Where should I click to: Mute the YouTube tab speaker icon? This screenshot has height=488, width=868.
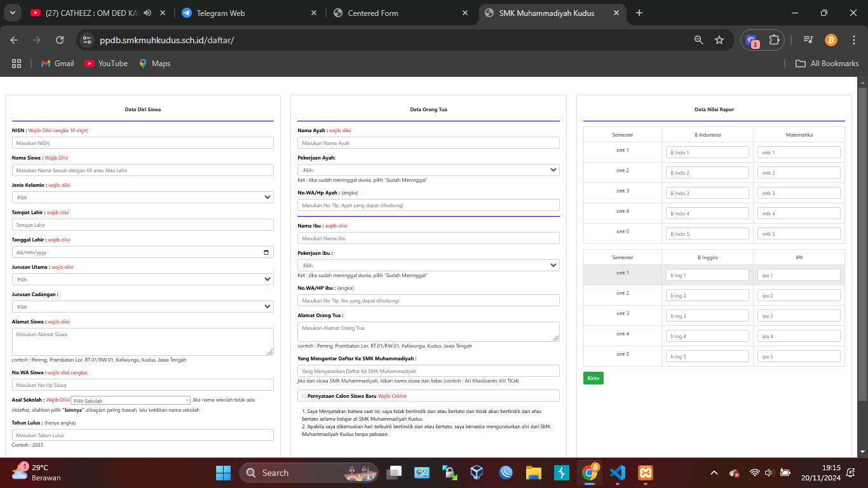[147, 13]
